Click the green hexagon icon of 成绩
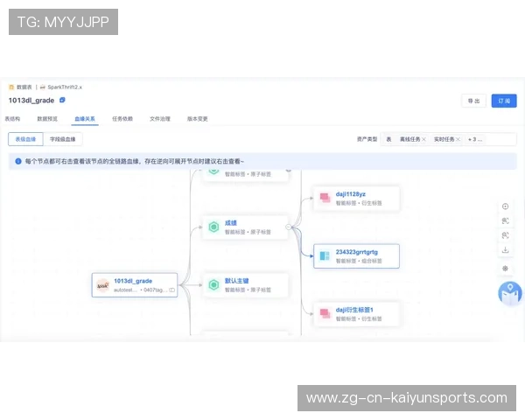The height and width of the screenshot is (420, 525). [x=213, y=227]
